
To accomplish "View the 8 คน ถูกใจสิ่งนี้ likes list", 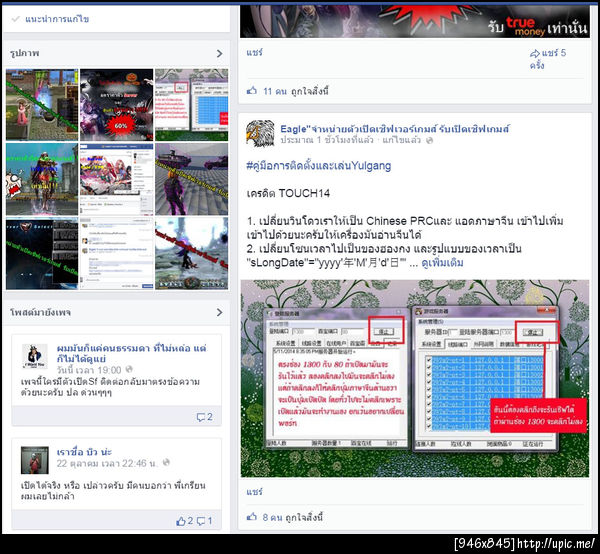I will pyautogui.click(x=293, y=517).
